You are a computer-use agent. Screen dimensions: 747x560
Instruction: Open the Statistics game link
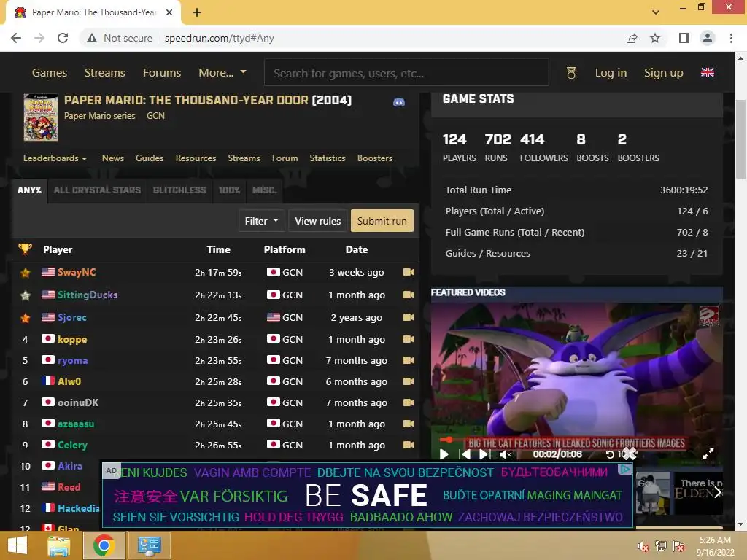coord(328,158)
